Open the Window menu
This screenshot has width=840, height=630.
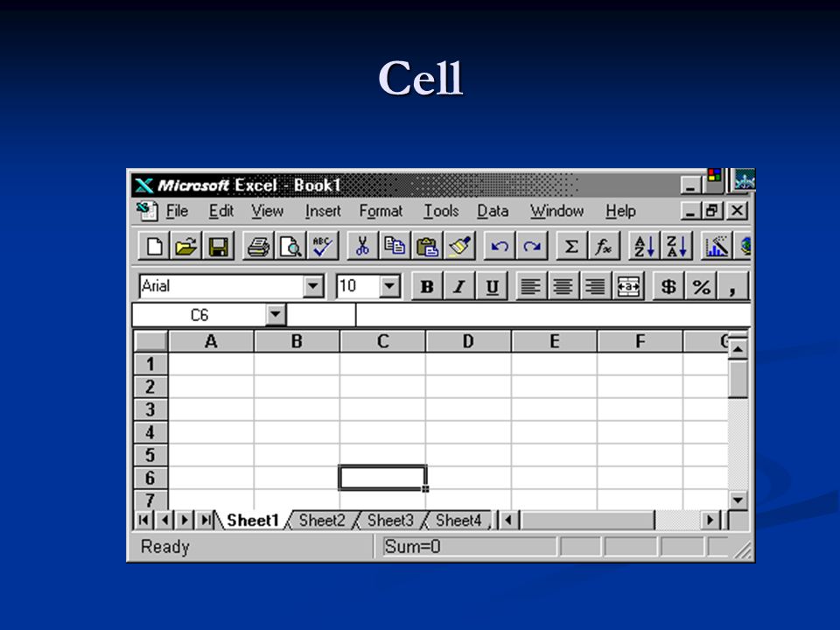pyautogui.click(x=556, y=211)
